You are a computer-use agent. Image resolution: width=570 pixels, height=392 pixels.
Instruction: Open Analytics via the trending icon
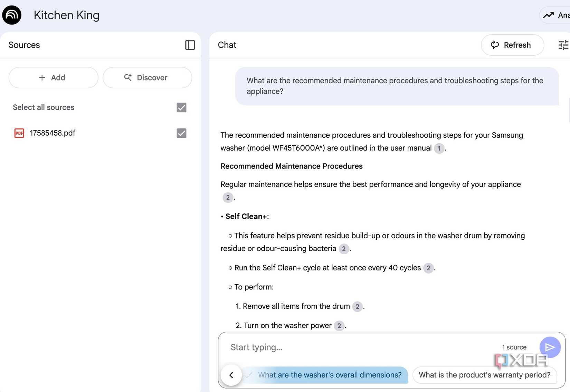click(x=548, y=15)
